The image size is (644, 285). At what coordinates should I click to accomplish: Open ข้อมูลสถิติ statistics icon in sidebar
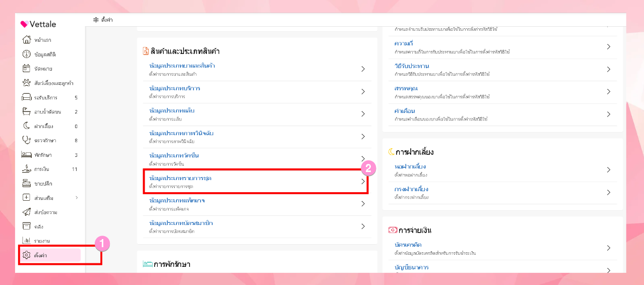(x=27, y=54)
